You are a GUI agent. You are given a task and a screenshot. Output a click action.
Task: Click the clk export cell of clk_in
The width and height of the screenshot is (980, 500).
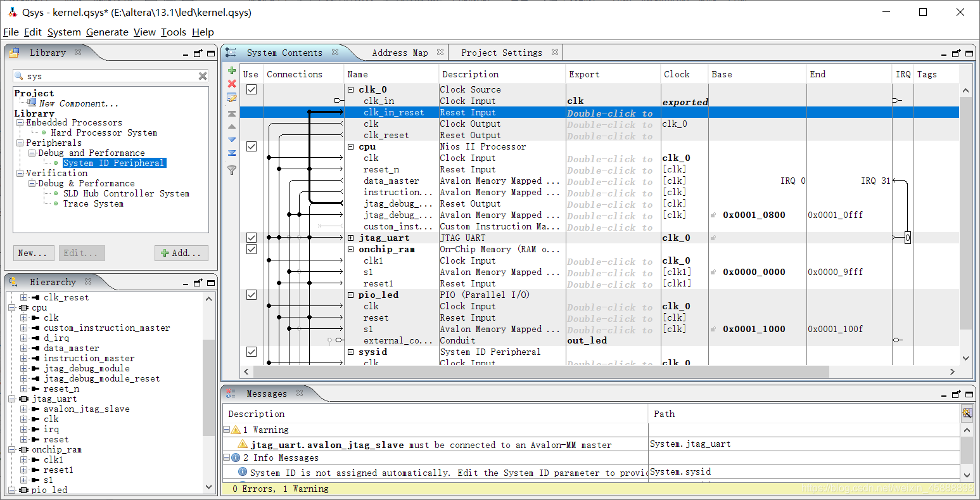[x=613, y=101]
